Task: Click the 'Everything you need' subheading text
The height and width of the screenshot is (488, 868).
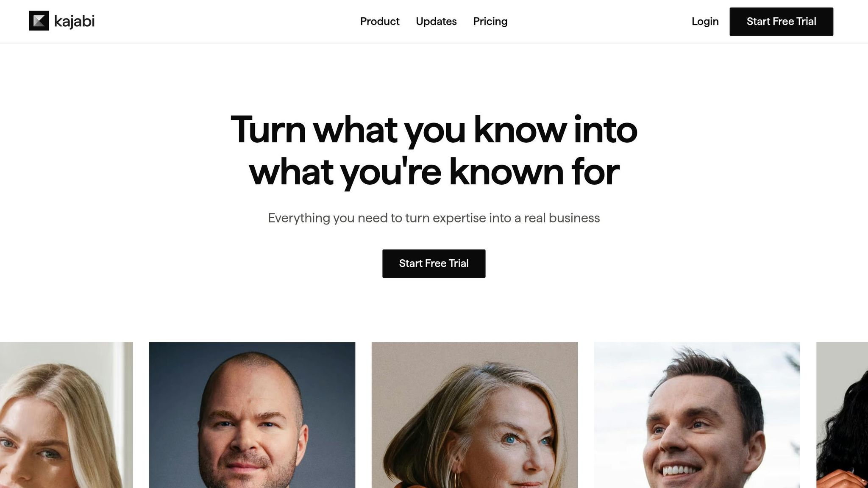Action: coord(434,218)
